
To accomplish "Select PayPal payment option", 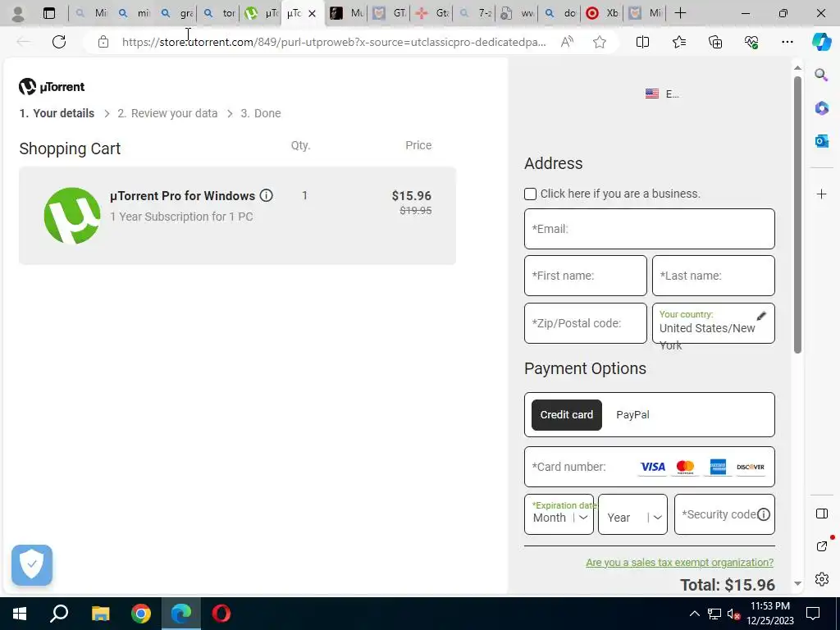I will (632, 414).
